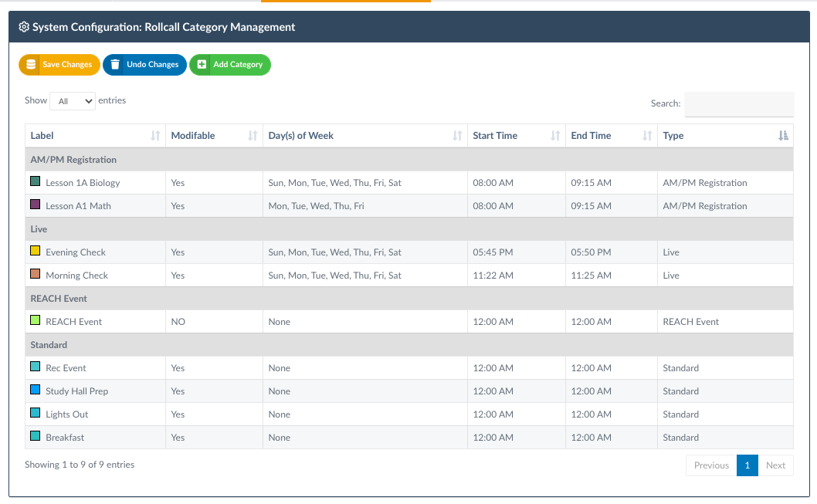Click the Label column header
Screen dimensions: 817x504
[95, 136]
